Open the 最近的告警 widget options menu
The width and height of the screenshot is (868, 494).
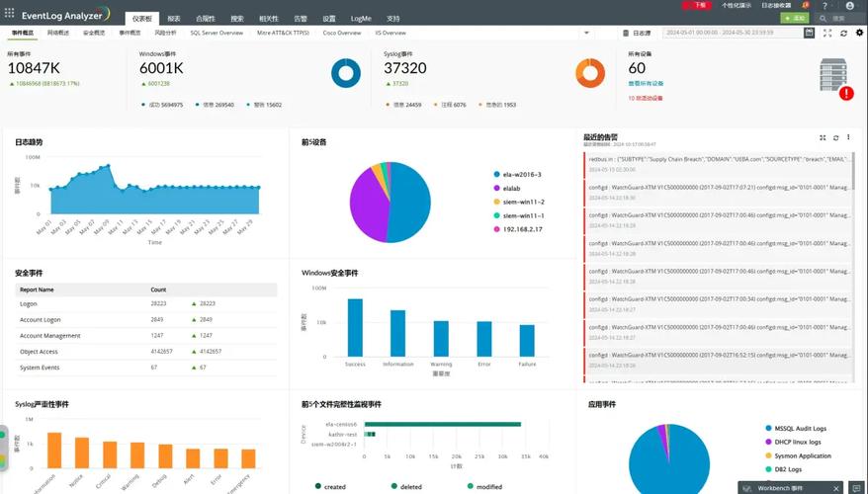[849, 138]
